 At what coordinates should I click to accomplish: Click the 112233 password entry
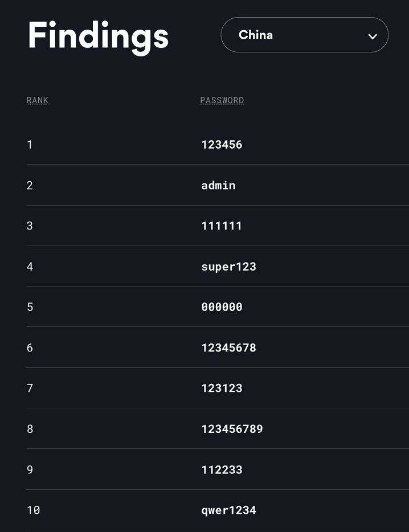tap(222, 469)
